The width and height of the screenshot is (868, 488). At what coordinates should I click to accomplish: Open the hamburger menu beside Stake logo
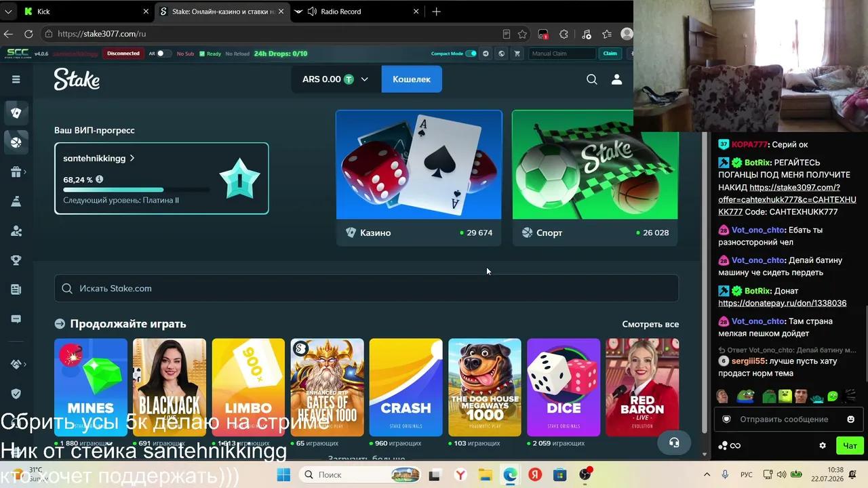(x=16, y=79)
